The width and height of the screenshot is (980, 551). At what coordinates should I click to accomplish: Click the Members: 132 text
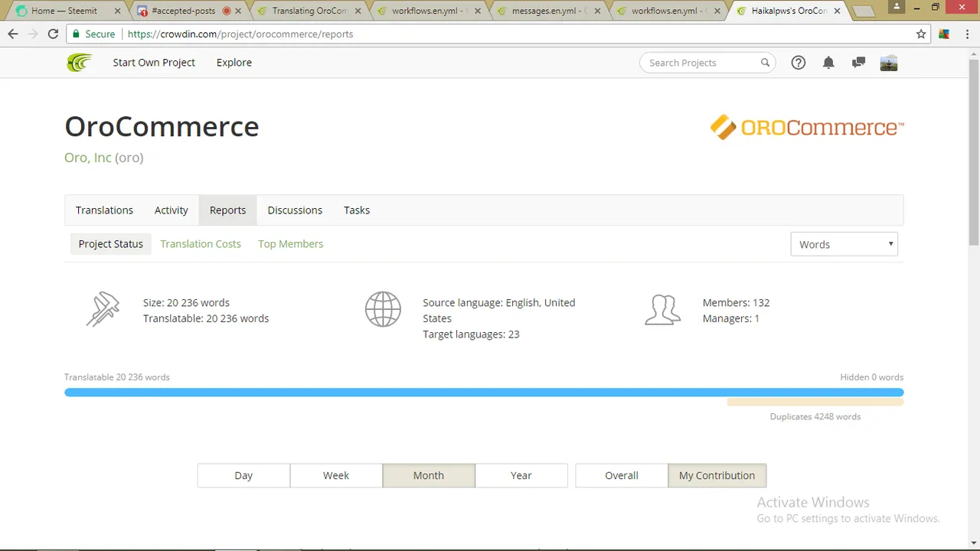click(737, 302)
